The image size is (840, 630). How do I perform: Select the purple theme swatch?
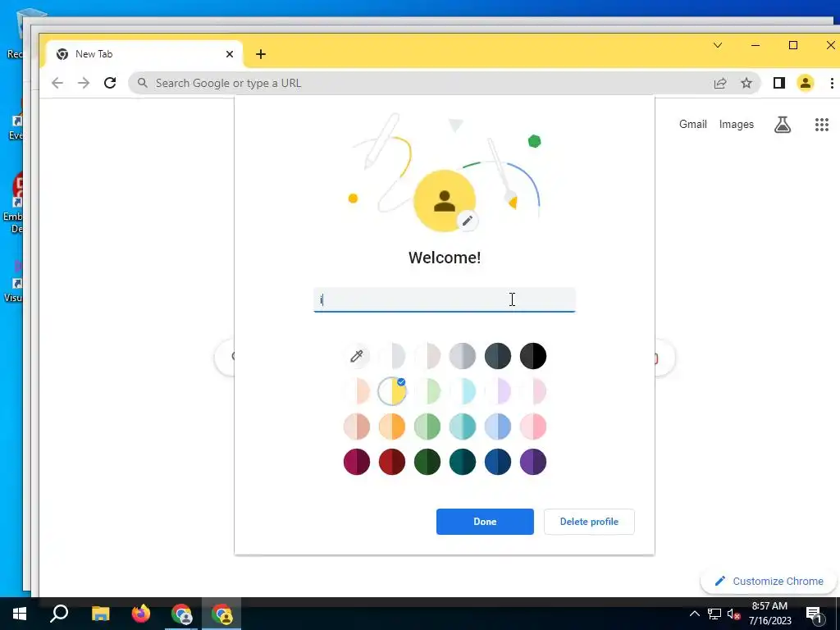point(533,463)
